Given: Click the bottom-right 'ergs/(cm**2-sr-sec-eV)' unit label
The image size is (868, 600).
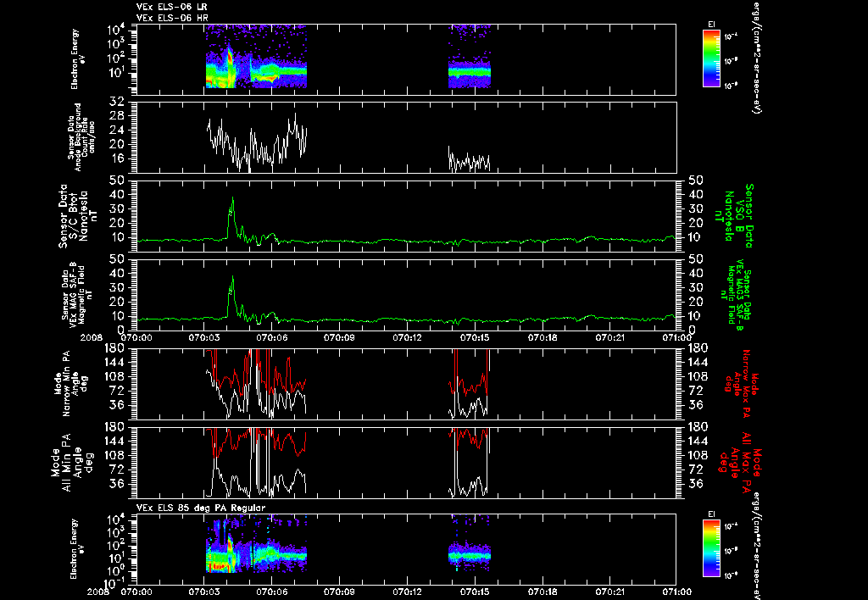Looking at the screenshot, I should click(755, 547).
